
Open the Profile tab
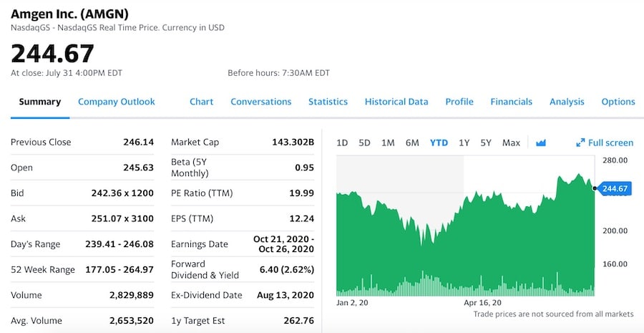pyautogui.click(x=459, y=102)
